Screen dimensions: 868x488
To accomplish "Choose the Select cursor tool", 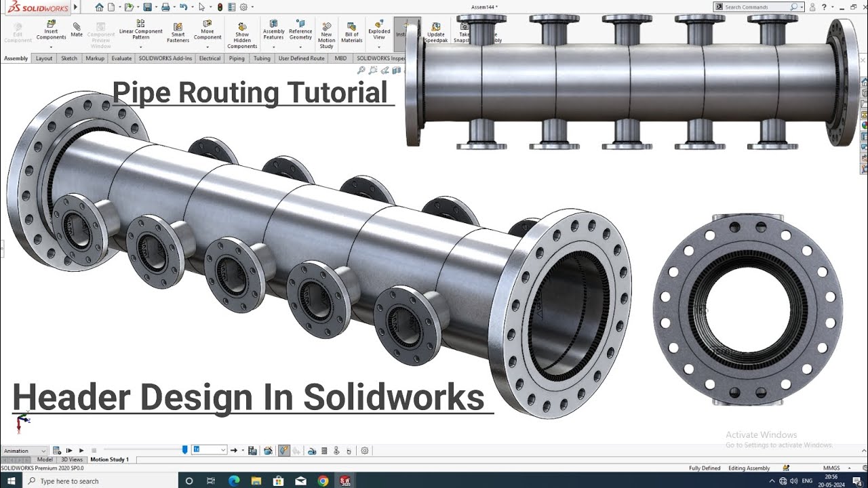I will [x=201, y=7].
